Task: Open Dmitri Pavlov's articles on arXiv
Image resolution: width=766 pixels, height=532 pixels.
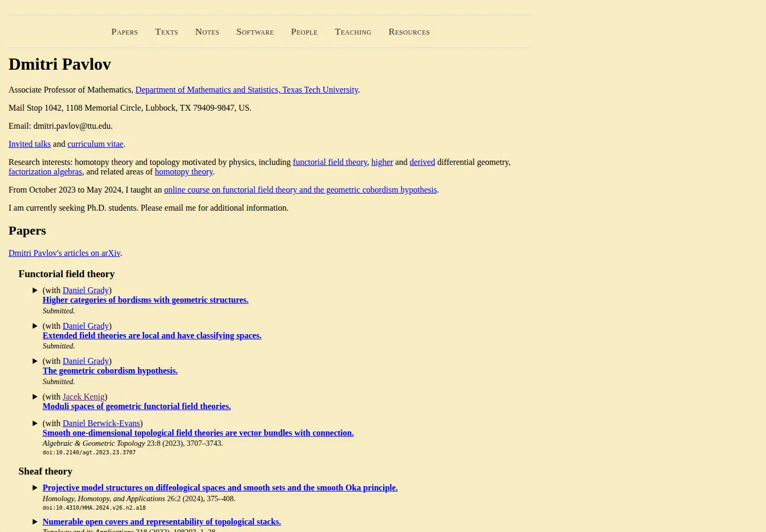Action: point(64,253)
